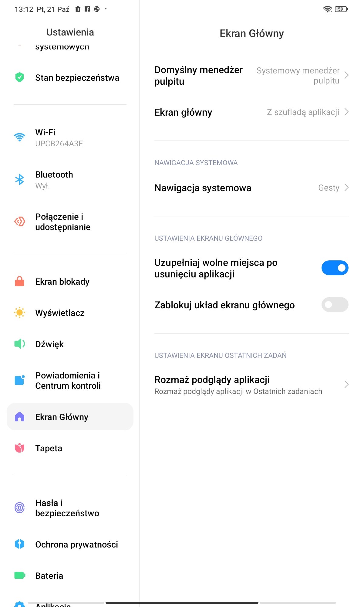This screenshot has height=607, width=364.
Task: Tap the fingerprint Hasła i bezpieczeństwo icon
Action: point(19,507)
